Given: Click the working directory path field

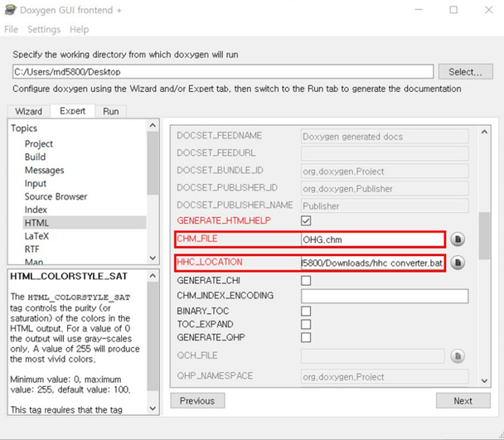Looking at the screenshot, I should tap(223, 71).
